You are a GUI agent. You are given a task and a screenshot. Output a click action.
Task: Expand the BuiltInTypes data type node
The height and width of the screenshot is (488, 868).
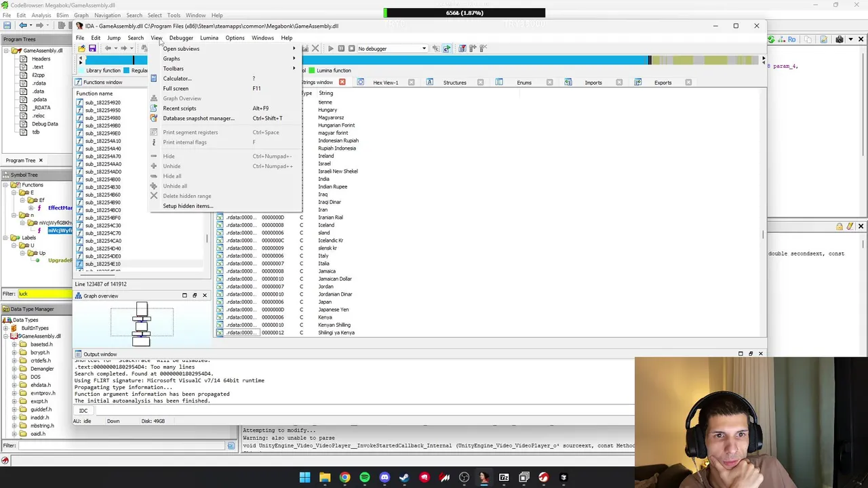point(6,328)
